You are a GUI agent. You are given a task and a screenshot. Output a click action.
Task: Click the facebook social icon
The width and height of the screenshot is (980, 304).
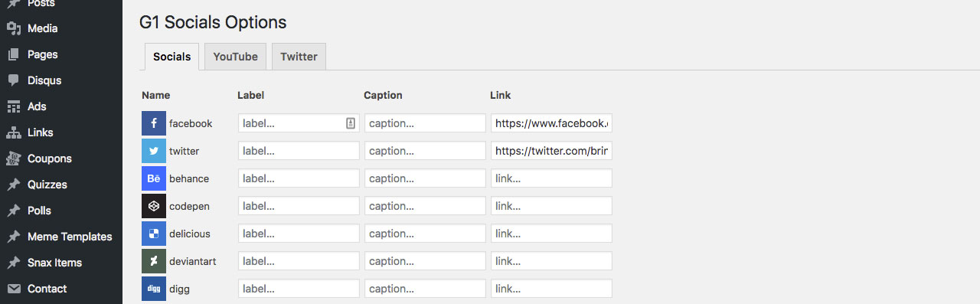point(154,123)
